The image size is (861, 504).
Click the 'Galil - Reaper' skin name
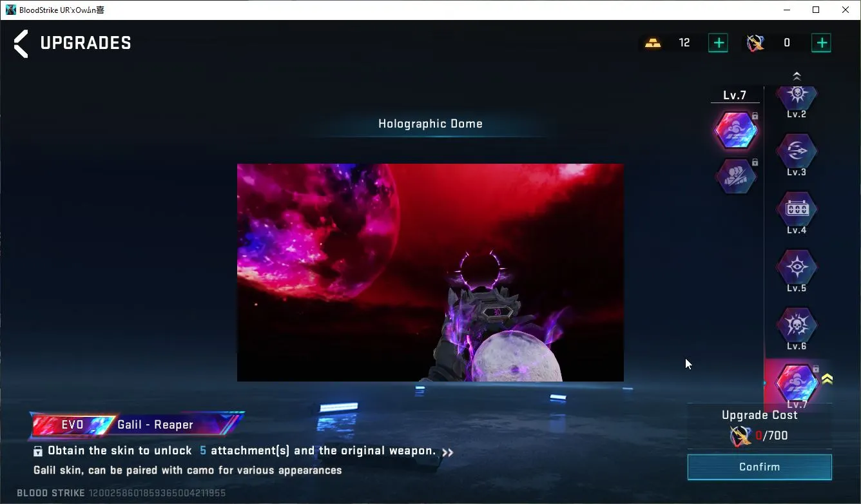pos(155,425)
